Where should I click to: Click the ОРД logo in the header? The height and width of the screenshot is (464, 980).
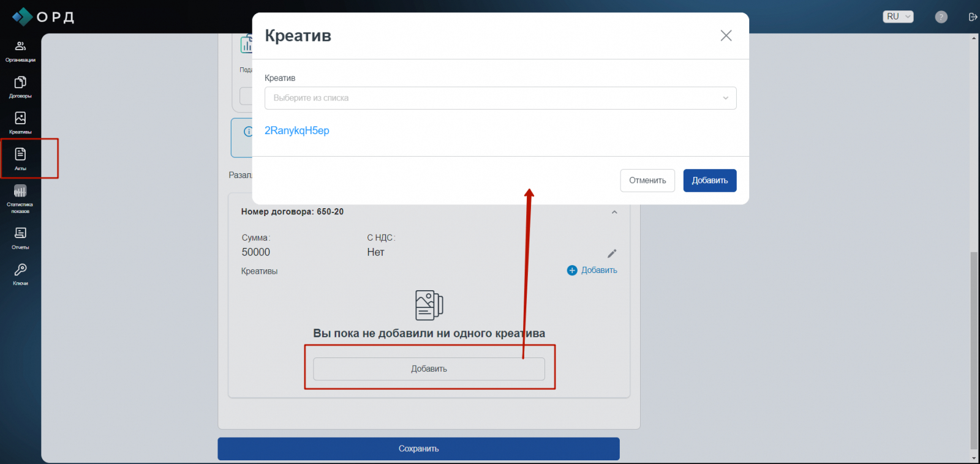[x=43, y=17]
